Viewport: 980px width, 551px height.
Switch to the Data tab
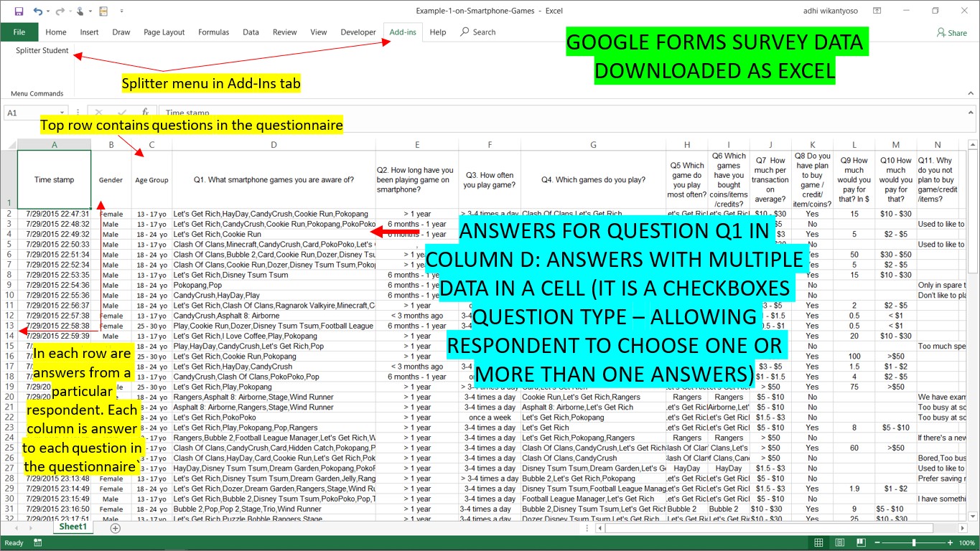coord(251,32)
